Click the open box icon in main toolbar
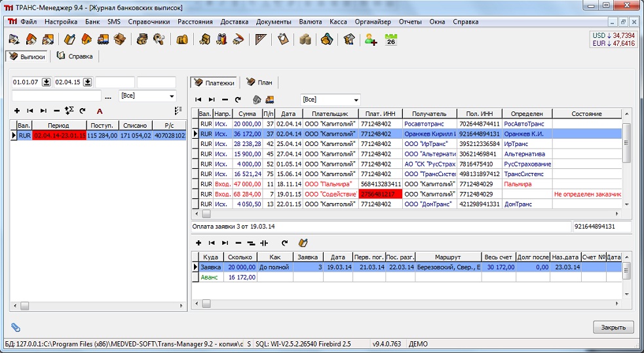This screenshot has height=353, width=644. (x=119, y=39)
